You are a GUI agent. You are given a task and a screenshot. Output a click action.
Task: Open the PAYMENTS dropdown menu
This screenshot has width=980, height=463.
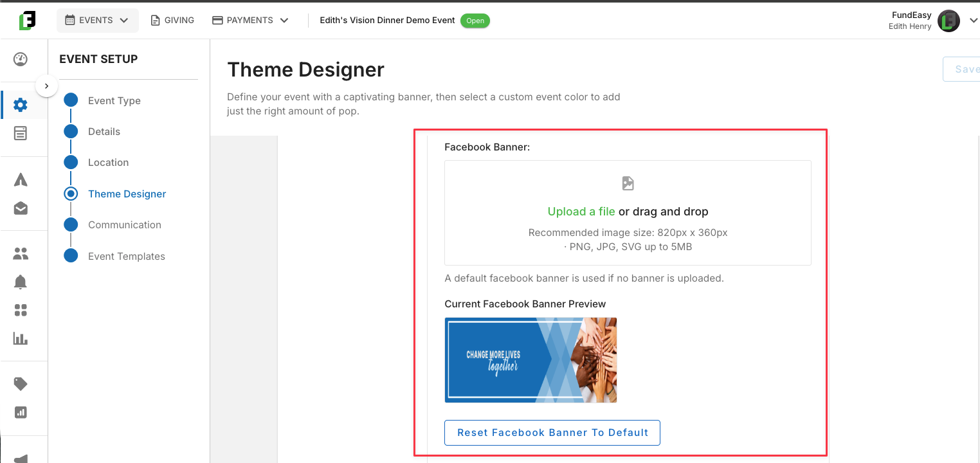(x=250, y=21)
